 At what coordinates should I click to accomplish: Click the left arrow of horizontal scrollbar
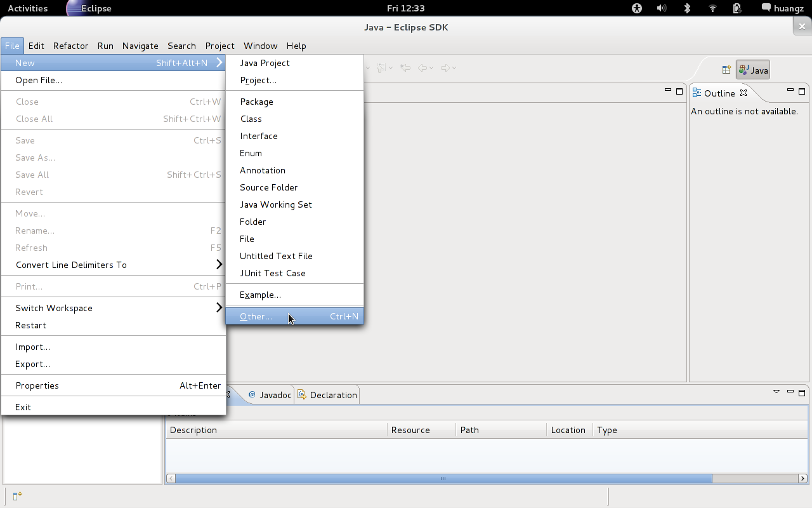(x=171, y=479)
